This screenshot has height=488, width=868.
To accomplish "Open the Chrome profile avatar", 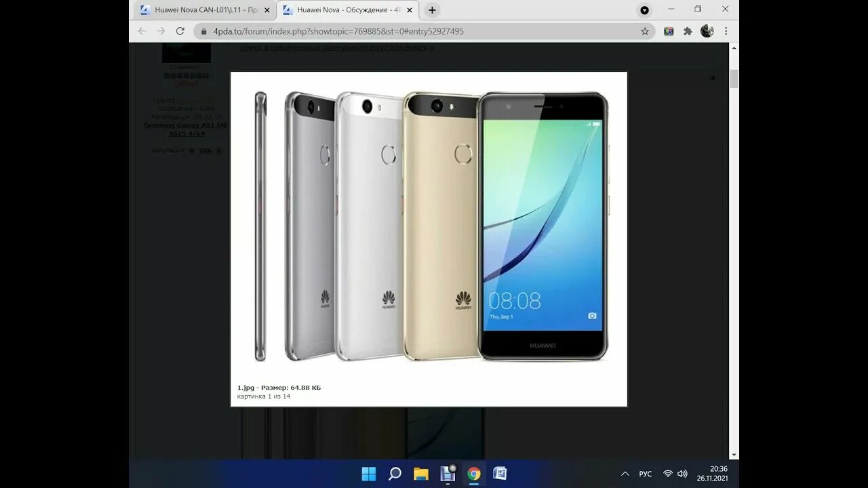I will 707,31.
